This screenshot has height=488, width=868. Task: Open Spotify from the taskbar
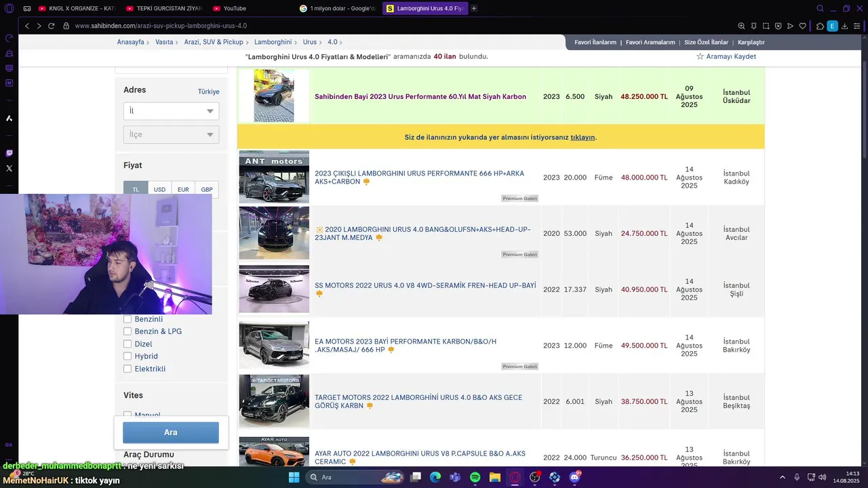475,477
